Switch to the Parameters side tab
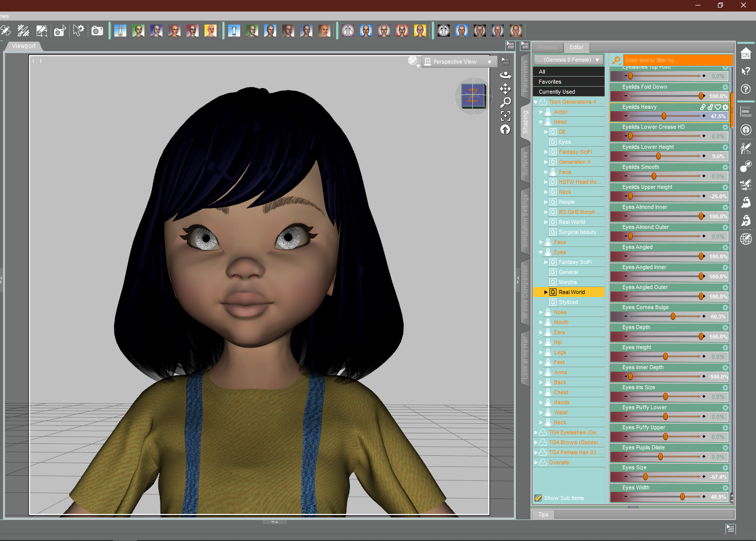 point(525,75)
